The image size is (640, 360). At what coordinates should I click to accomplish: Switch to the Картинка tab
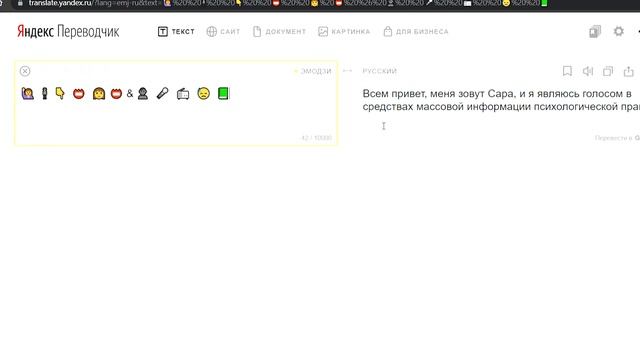click(x=344, y=31)
